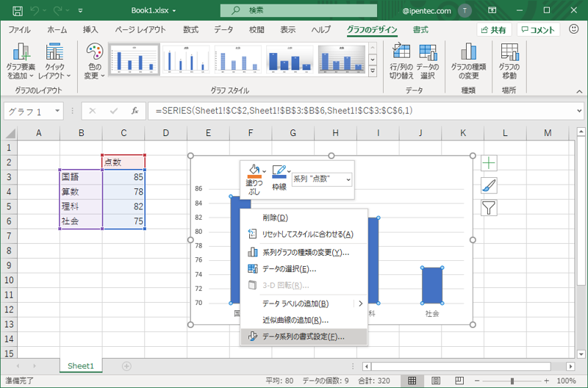Click the 共有 share button
This screenshot has height=388, width=588.
point(493,30)
